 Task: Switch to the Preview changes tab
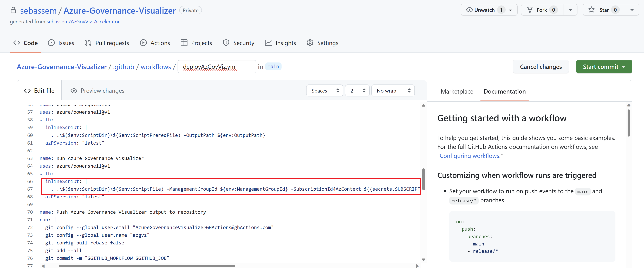click(x=97, y=91)
